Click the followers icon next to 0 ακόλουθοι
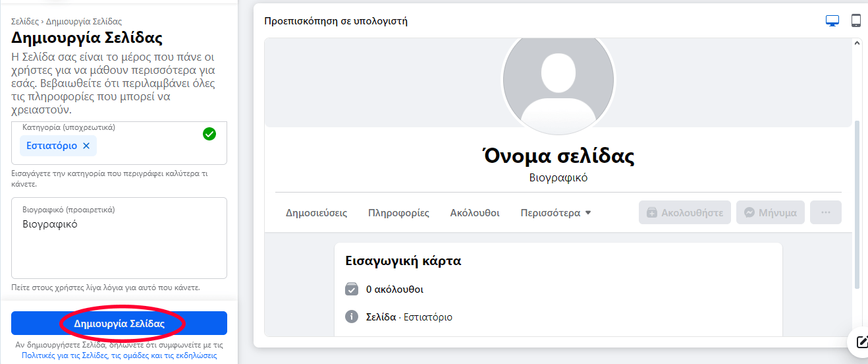 (352, 289)
